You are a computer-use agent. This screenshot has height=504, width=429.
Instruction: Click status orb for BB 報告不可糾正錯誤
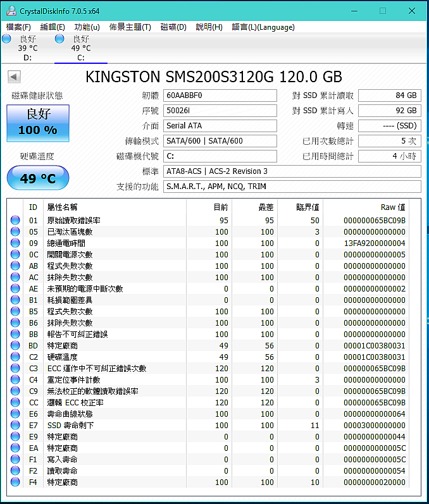pyautogui.click(x=15, y=334)
